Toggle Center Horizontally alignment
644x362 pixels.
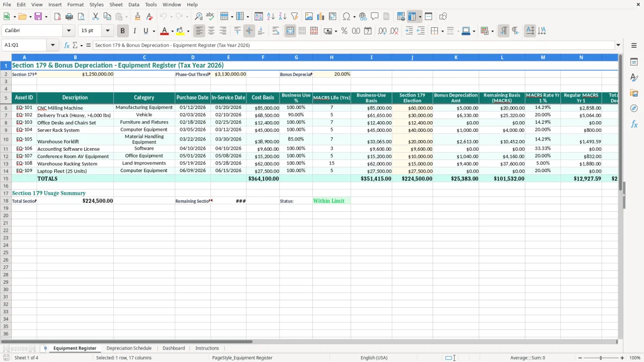[x=211, y=31]
